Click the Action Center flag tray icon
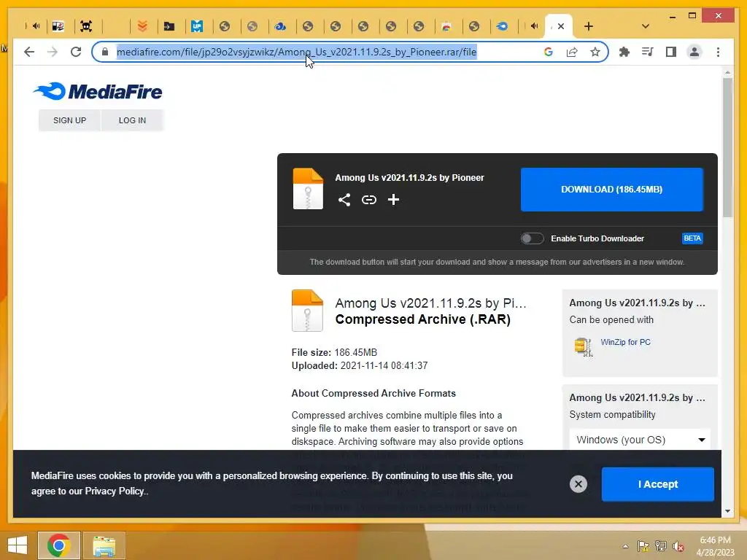The image size is (747, 560). pos(643,546)
